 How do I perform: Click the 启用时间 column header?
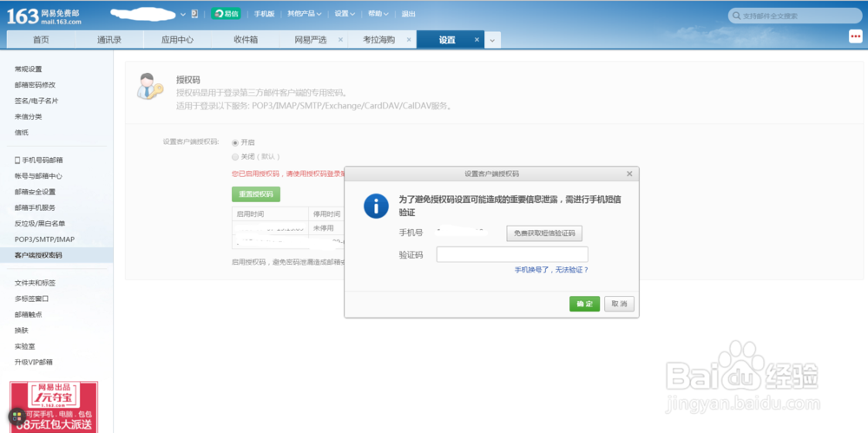[x=270, y=213]
